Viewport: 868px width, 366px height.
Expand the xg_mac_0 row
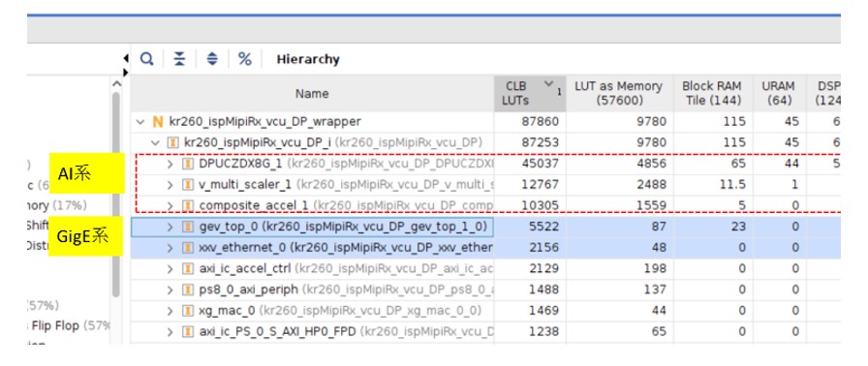(170, 311)
